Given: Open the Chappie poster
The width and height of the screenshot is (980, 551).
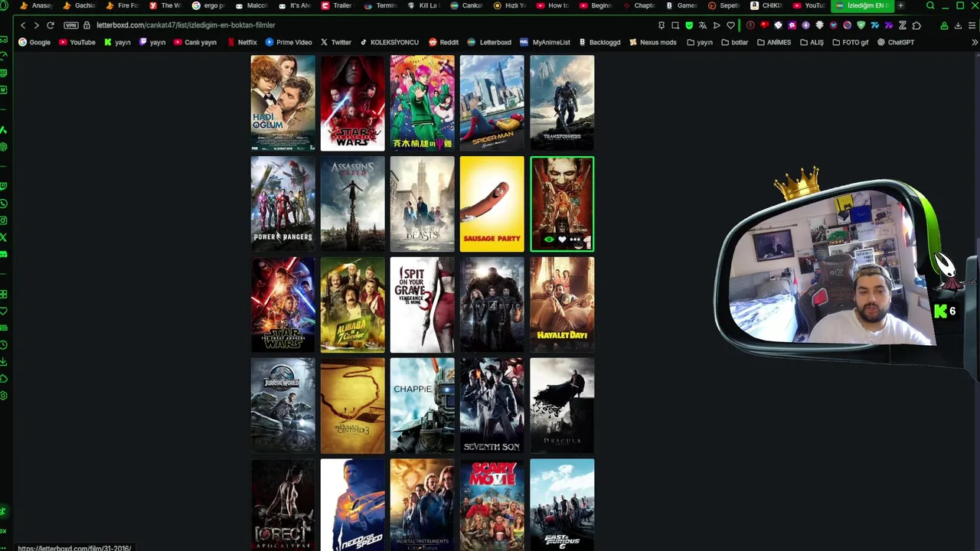Looking at the screenshot, I should pyautogui.click(x=423, y=406).
